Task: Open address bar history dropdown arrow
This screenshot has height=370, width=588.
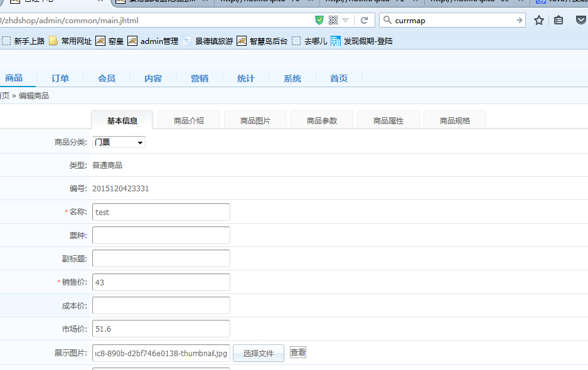Action: [x=345, y=20]
